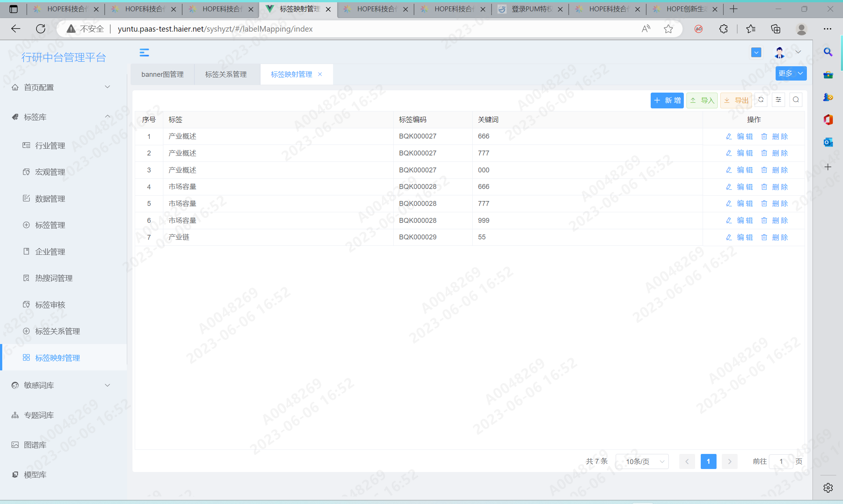Click the 行研中台管理平台 title
The image size is (843, 504).
[64, 57]
